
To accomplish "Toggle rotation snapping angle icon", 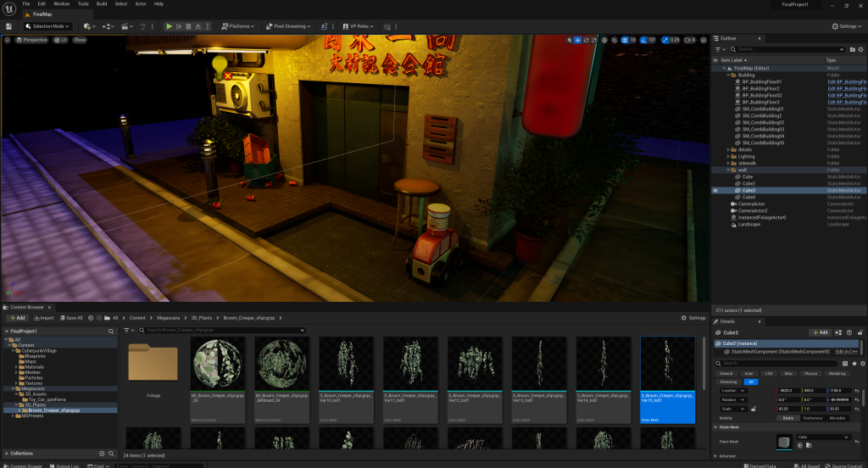I will (643, 40).
